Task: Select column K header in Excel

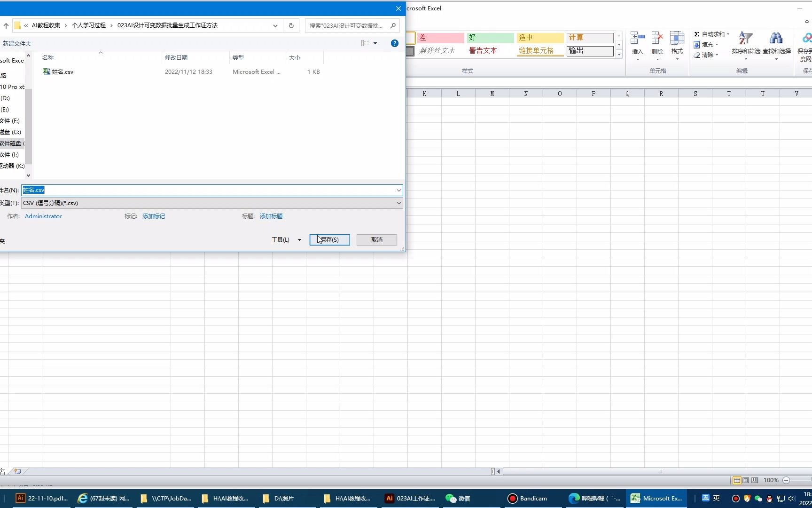Action: coord(424,94)
